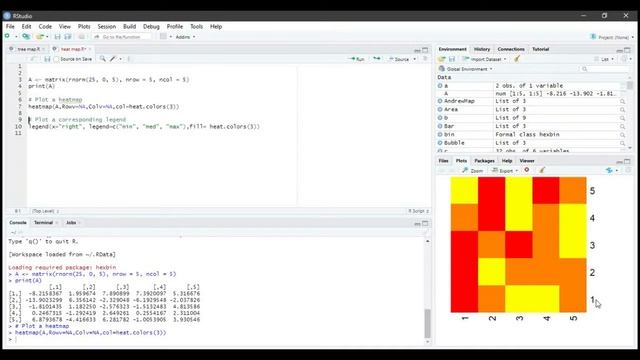Click the yellow heatmap cell in row 5, column 1
The width and height of the screenshot is (640, 360).
(x=464, y=191)
